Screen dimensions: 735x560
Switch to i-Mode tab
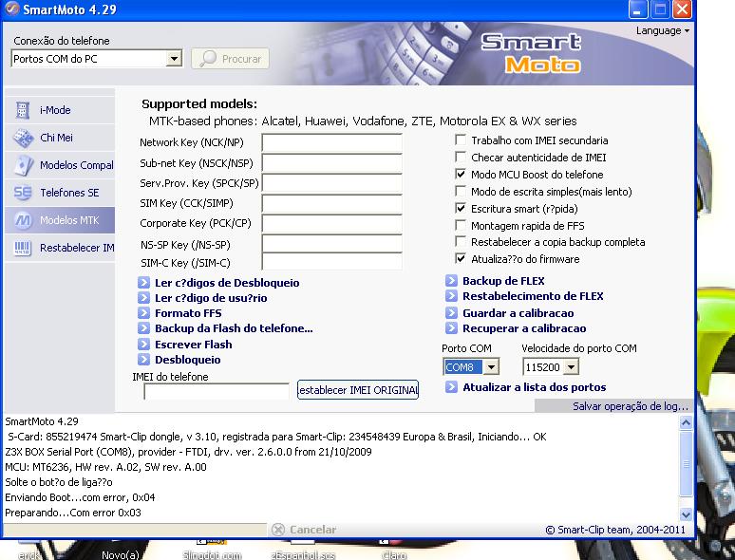point(60,110)
